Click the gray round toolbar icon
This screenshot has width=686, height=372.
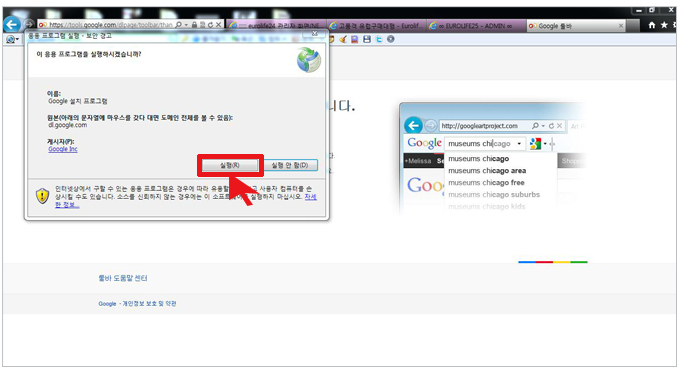[x=391, y=39]
